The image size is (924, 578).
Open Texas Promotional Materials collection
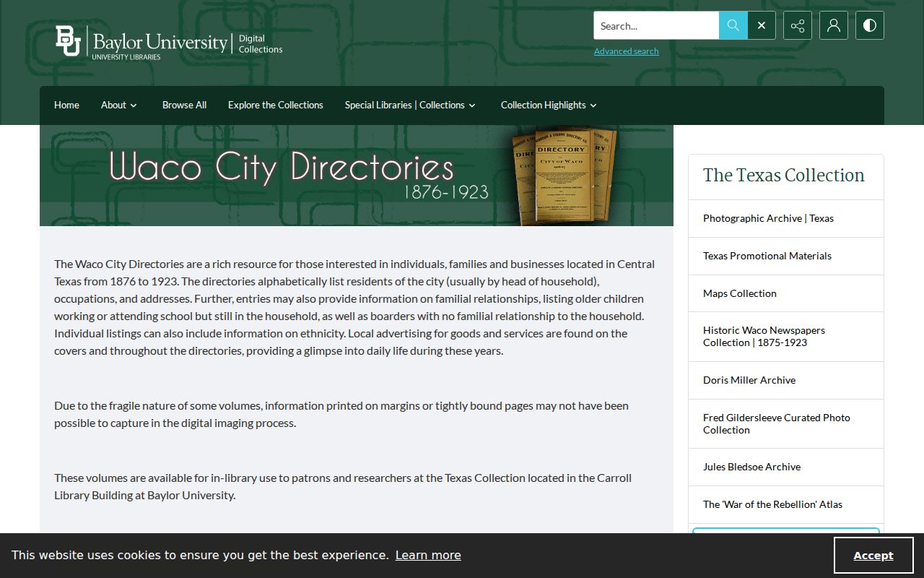click(786, 256)
